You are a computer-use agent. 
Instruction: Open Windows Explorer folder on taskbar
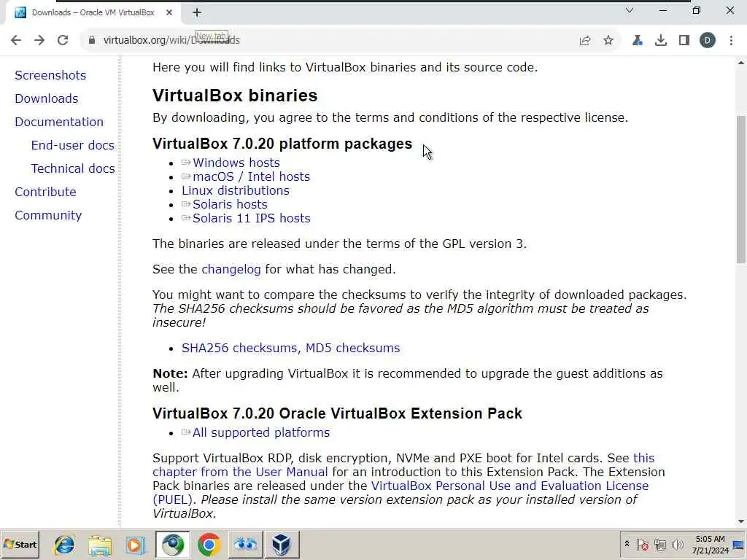tap(99, 545)
